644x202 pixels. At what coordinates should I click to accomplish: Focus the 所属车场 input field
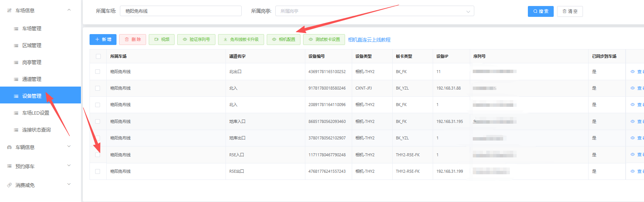click(x=181, y=11)
